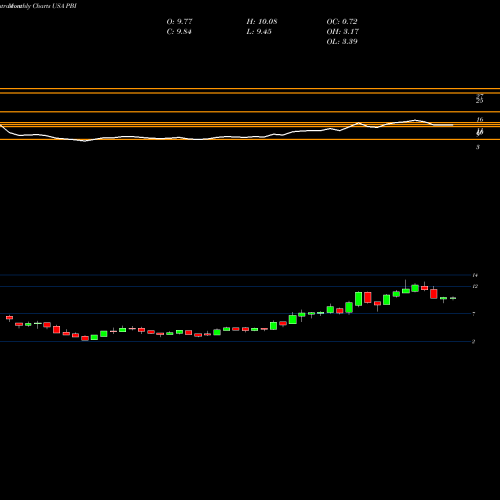500x500 pixels.
Task: Click the 2 label on lower price axis
Action: coord(473,342)
